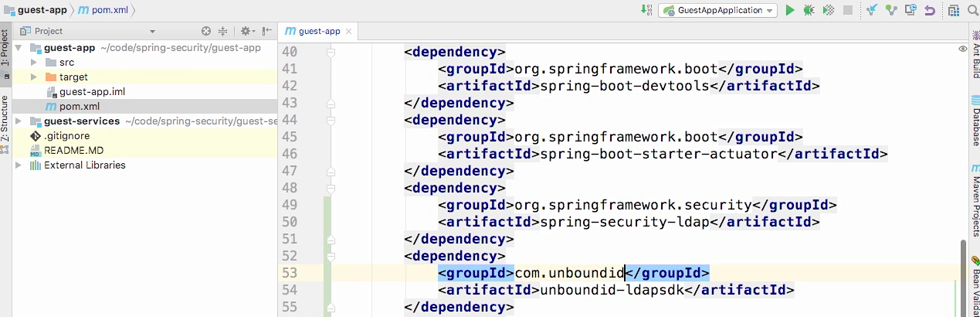
Task: Click the text spring-security-ldap on line 50
Action: 625,222
